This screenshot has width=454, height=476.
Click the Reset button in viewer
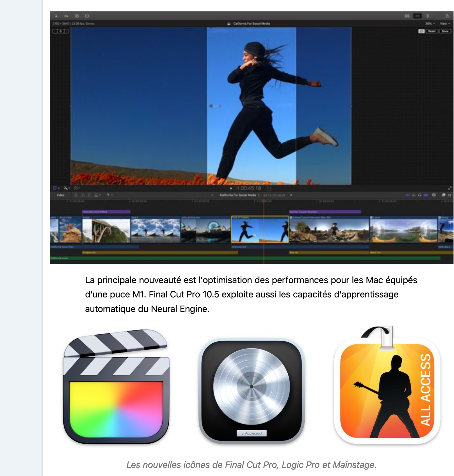point(432,31)
